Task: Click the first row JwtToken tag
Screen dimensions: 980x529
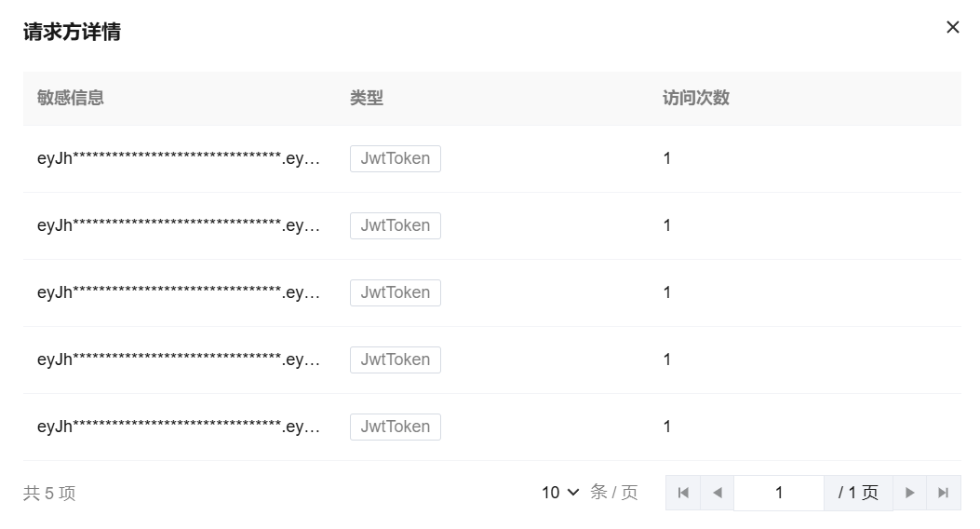Action: pos(395,159)
